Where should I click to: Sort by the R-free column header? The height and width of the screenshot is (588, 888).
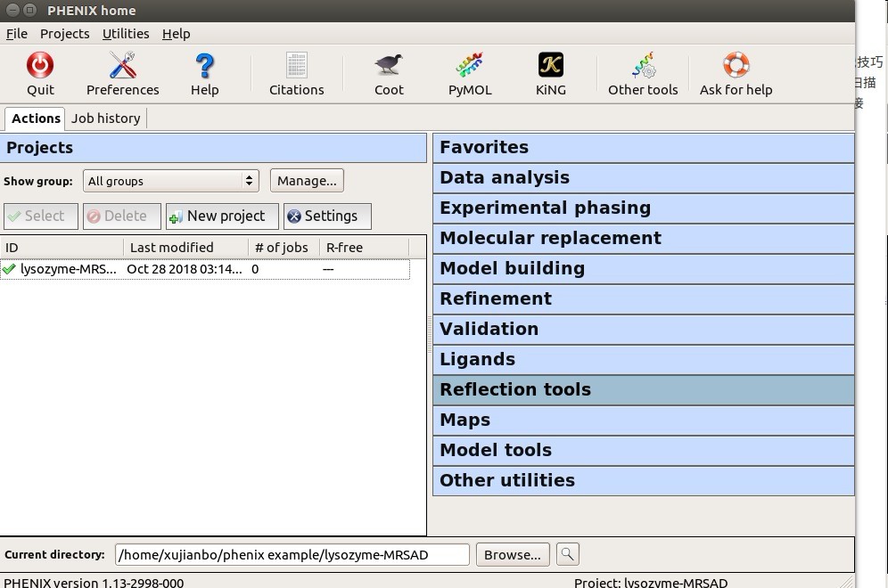(364, 248)
